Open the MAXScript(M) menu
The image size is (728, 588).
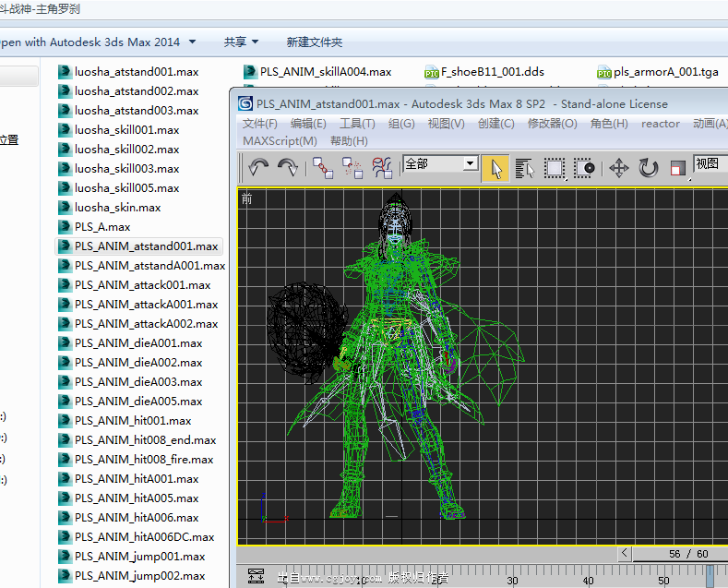(x=280, y=140)
